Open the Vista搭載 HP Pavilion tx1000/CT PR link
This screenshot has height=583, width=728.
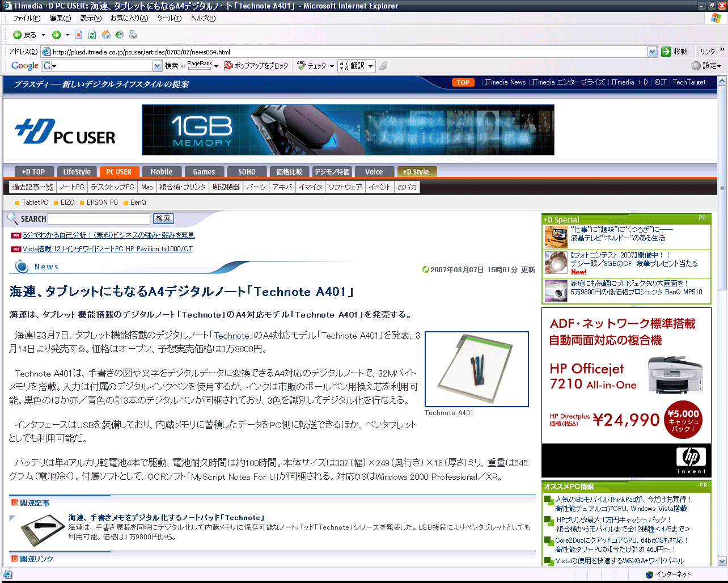(x=108, y=249)
